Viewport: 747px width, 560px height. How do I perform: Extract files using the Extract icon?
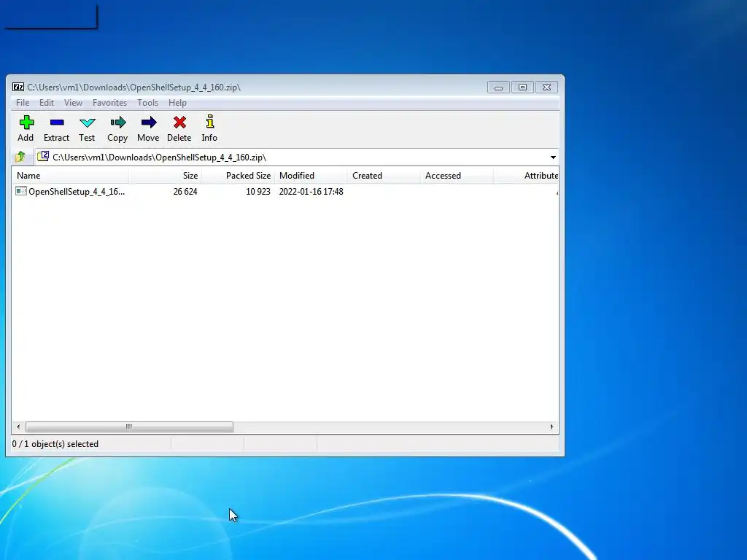[x=57, y=122]
